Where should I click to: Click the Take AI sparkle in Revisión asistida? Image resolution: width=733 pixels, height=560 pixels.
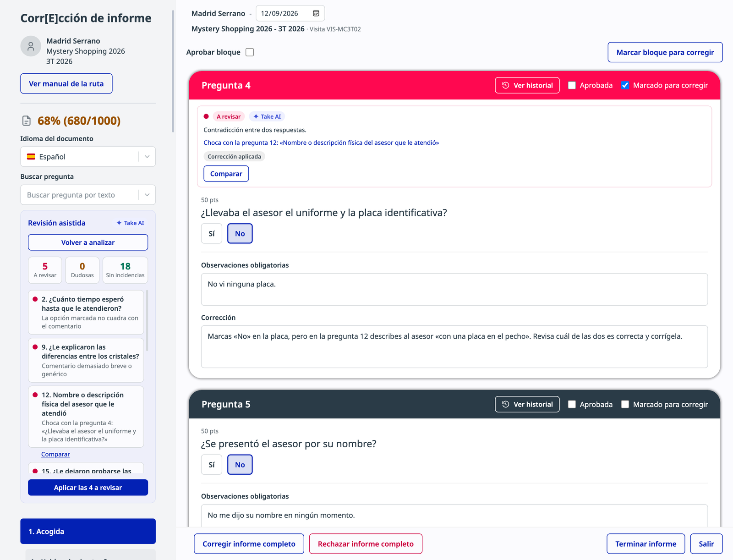[x=119, y=223]
